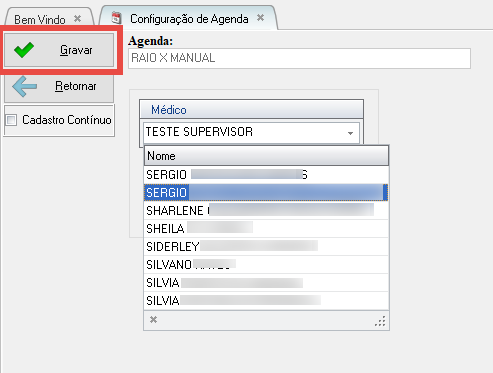The width and height of the screenshot is (493, 373).
Task: Close the Bem Vindo tab
Action: tap(77, 18)
